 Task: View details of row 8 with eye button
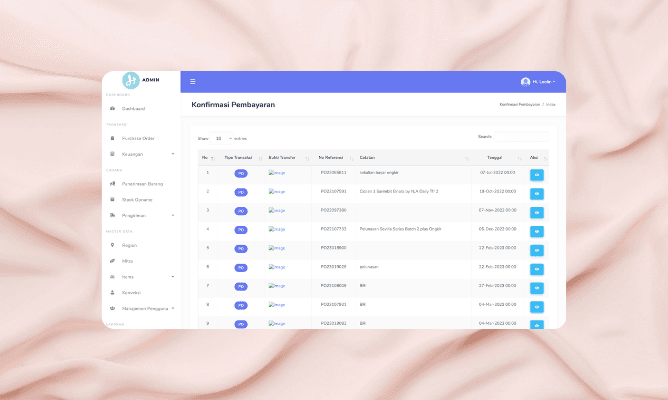point(537,307)
